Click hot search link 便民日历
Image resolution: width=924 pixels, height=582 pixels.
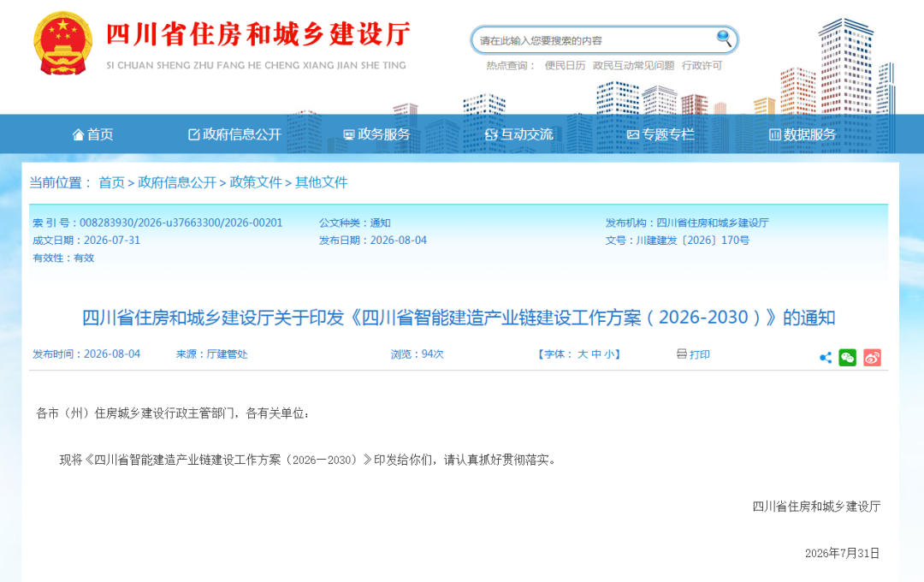(x=566, y=65)
